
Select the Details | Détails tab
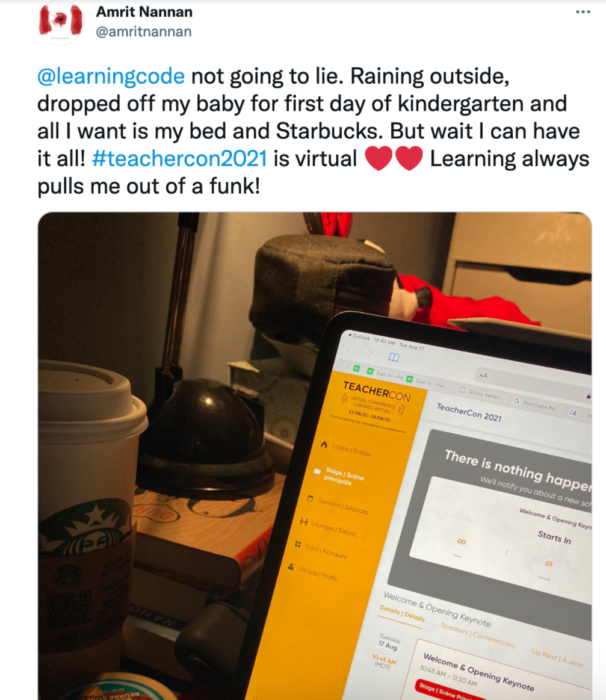point(401,613)
